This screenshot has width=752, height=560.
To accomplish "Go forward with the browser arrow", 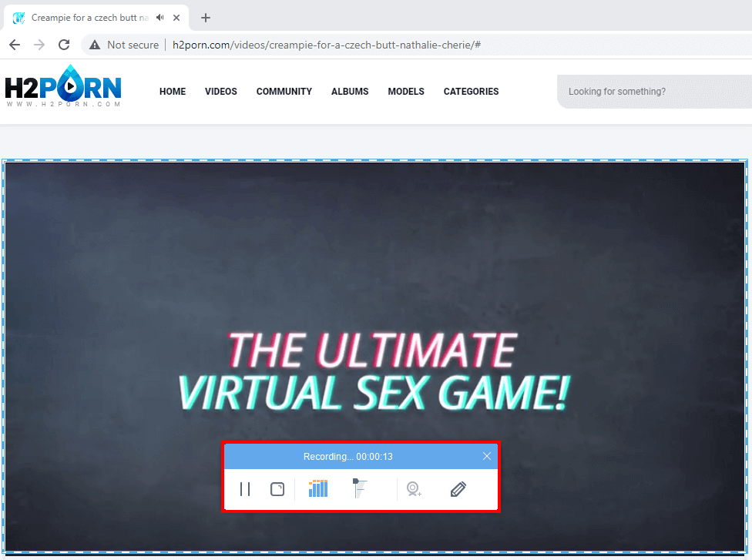I will 39,45.
